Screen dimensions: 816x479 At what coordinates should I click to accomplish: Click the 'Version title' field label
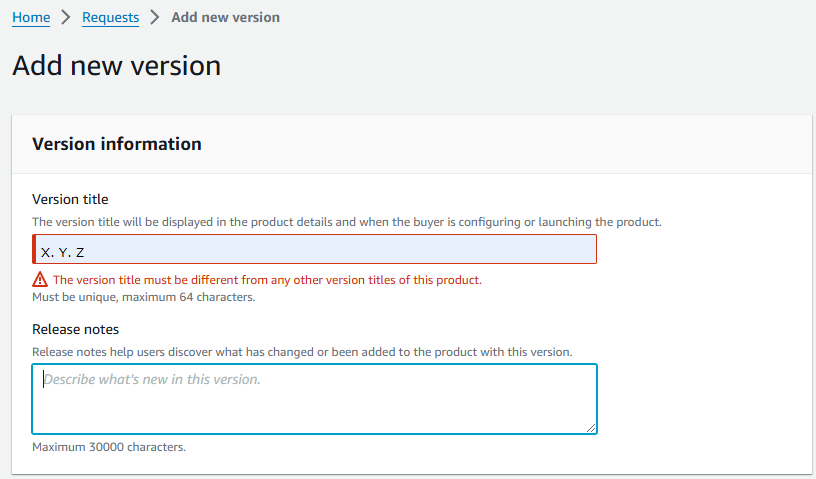click(70, 199)
